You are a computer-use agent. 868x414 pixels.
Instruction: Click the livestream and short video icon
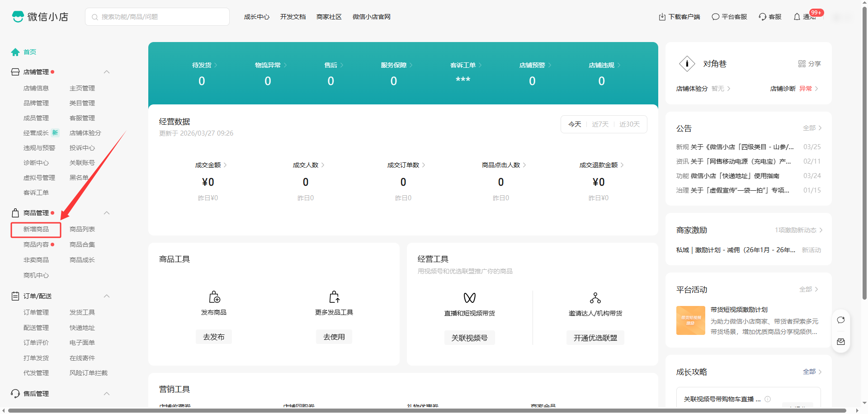[x=470, y=298]
